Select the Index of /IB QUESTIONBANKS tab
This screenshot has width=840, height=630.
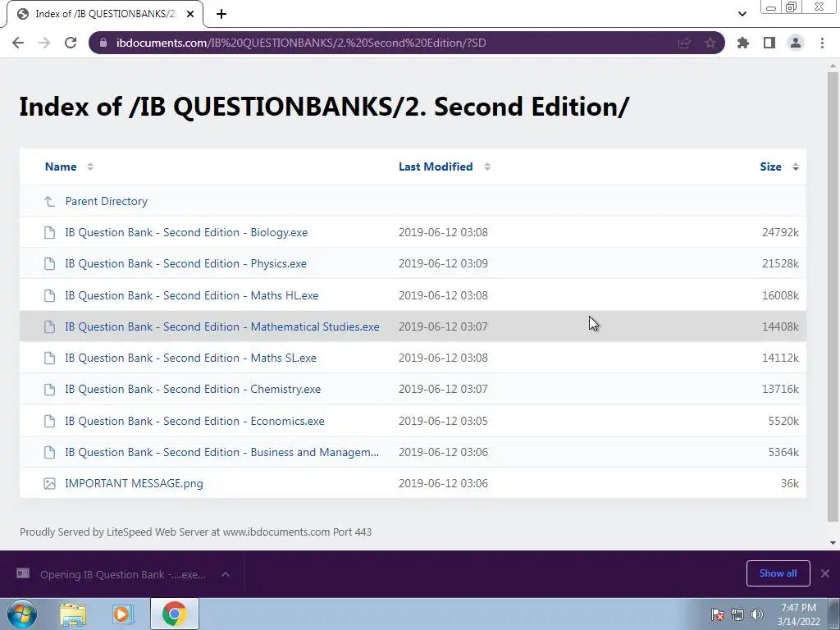105,14
